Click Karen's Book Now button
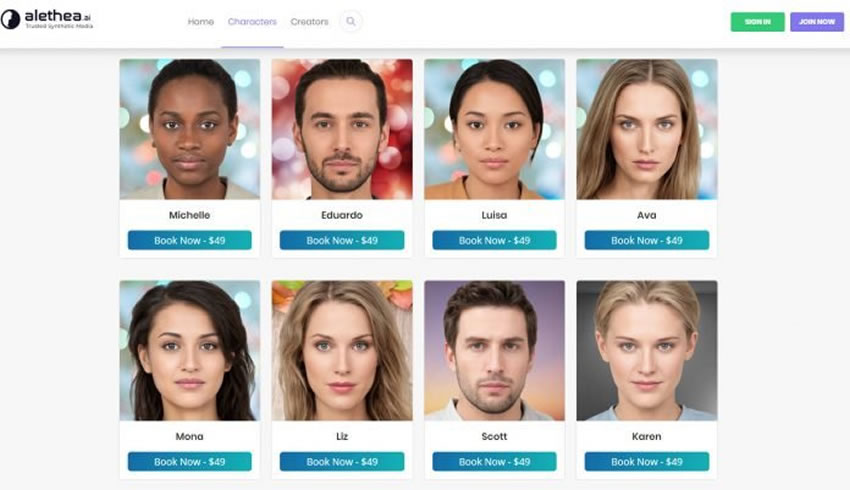 click(x=647, y=462)
